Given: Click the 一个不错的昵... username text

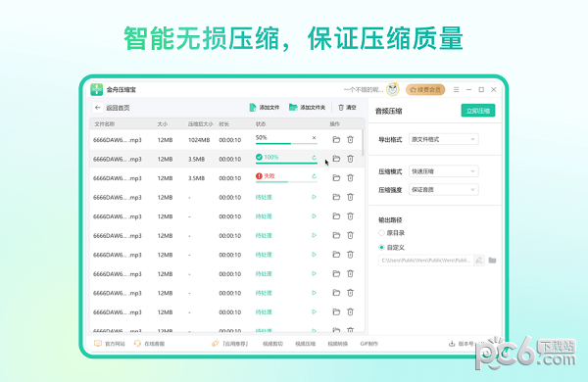Looking at the screenshot, I should pos(364,89).
